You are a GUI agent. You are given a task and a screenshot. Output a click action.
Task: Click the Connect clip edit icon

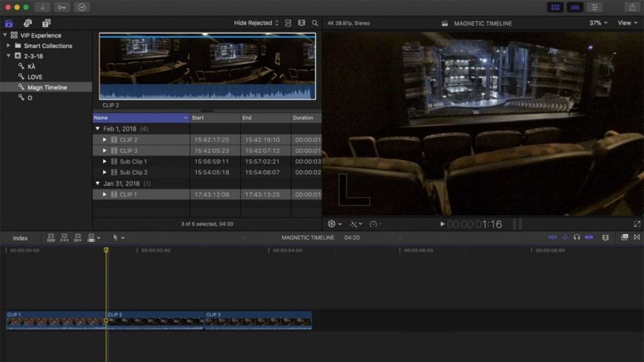52,237
